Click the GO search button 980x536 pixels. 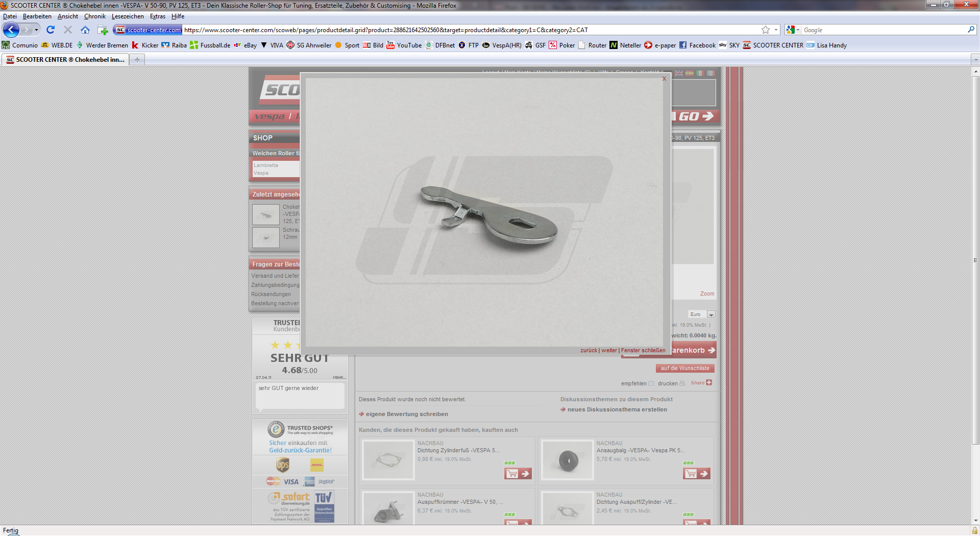pos(695,116)
